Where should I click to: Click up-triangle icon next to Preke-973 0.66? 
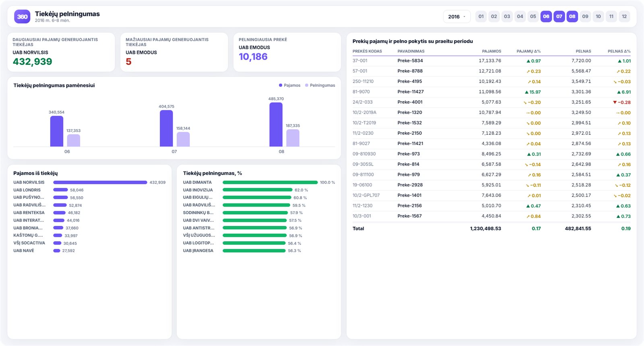618,154
